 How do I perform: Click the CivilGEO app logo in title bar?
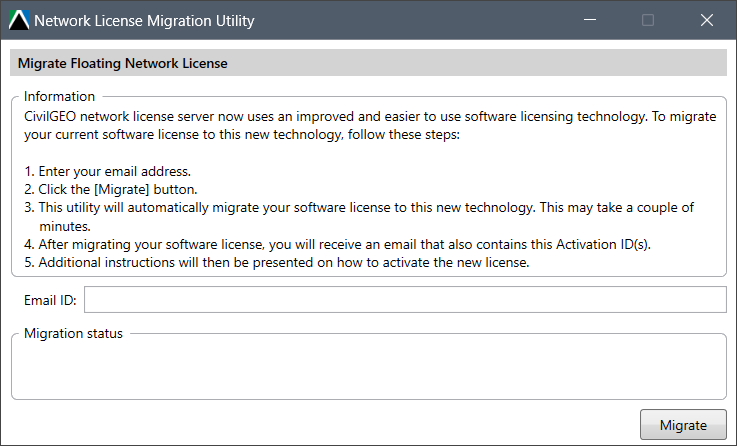[x=19, y=20]
